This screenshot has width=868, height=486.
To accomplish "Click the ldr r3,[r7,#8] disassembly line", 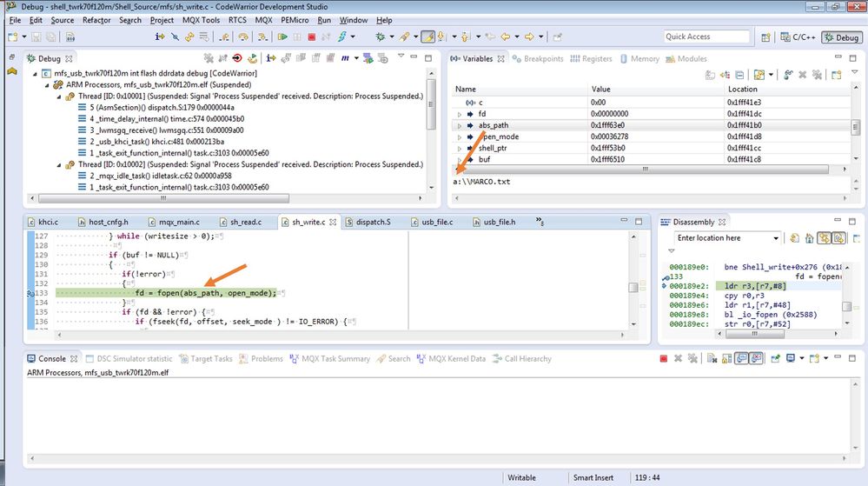I will (755, 286).
